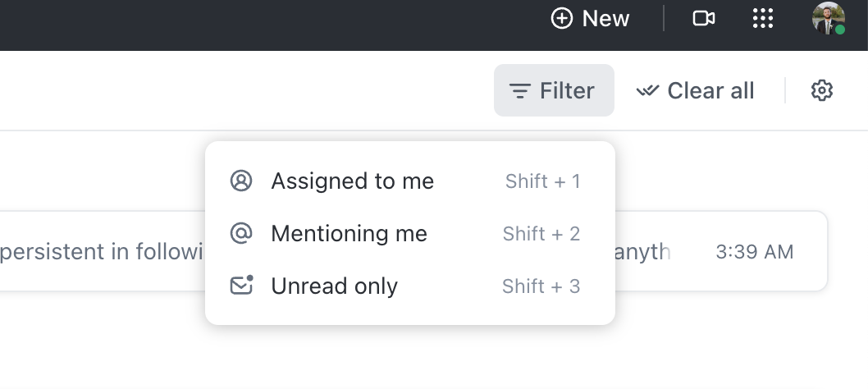Click the plus icon beside New
The image size is (868, 389).
[x=561, y=18]
